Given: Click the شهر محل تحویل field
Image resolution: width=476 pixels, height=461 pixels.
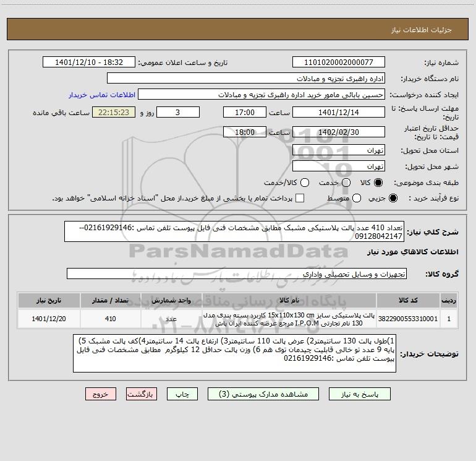Looking at the screenshot, I should [339, 166].
